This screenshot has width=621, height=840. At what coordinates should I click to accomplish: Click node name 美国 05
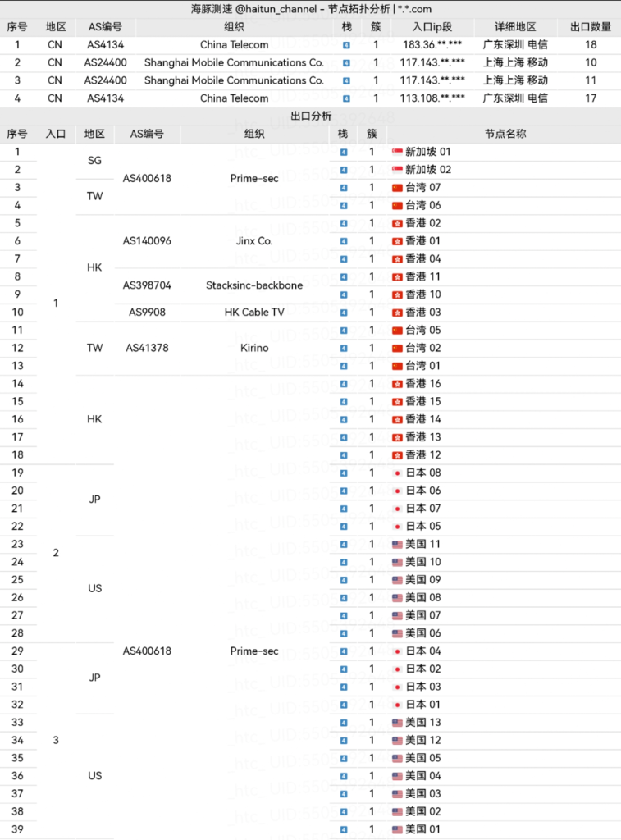422,758
